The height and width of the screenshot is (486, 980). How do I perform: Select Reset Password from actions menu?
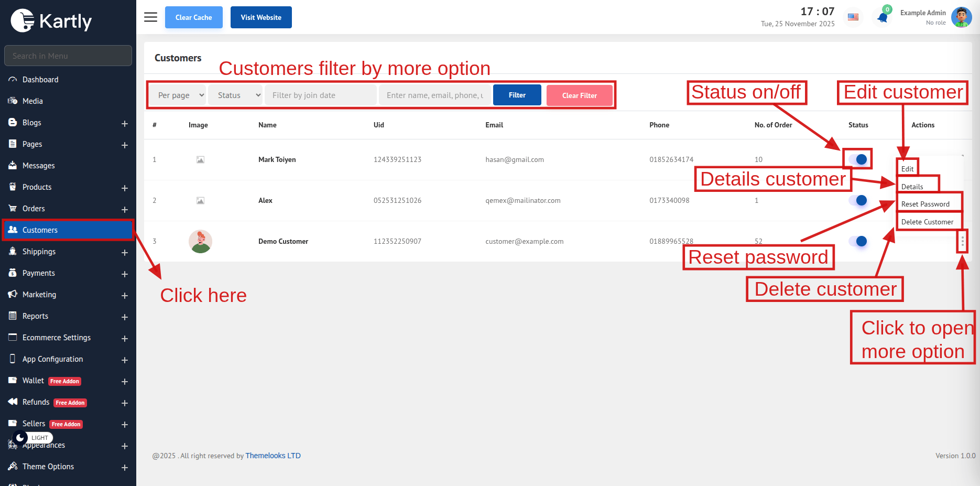pyautogui.click(x=925, y=204)
